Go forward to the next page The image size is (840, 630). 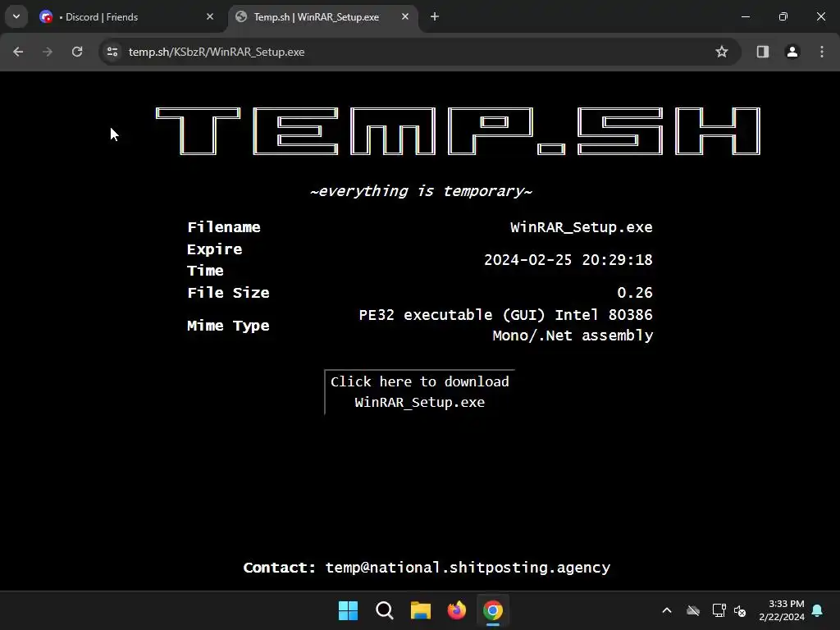click(x=47, y=52)
